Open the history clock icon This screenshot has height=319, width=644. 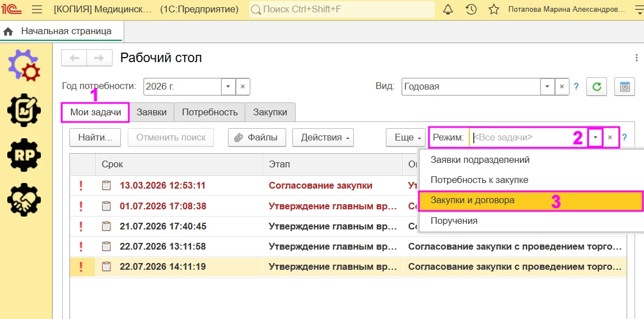tap(471, 10)
